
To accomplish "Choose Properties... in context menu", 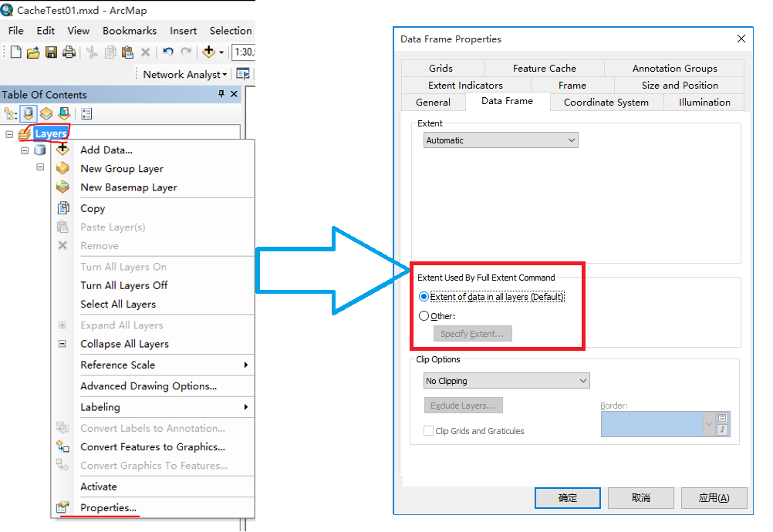I will click(x=153, y=507).
